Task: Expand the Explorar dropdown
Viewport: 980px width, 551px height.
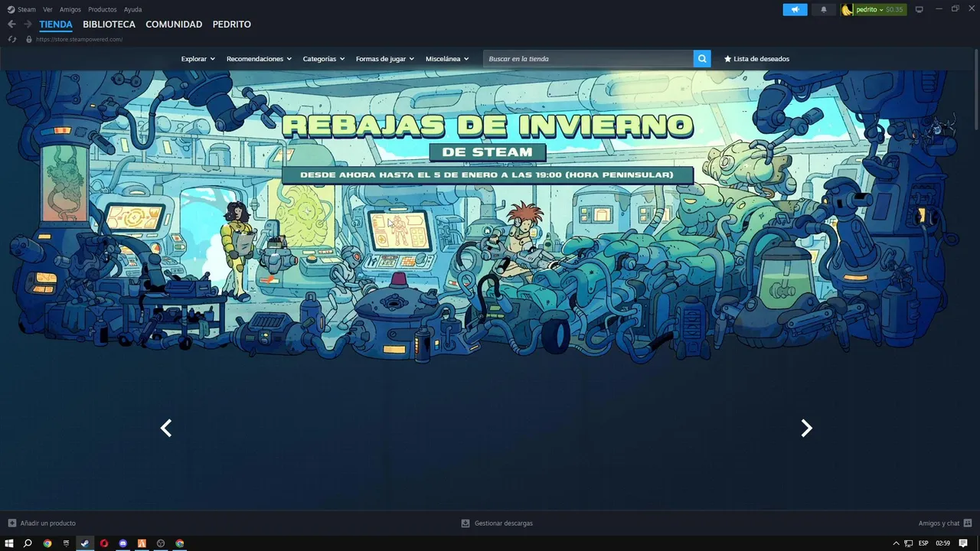Action: click(198, 59)
